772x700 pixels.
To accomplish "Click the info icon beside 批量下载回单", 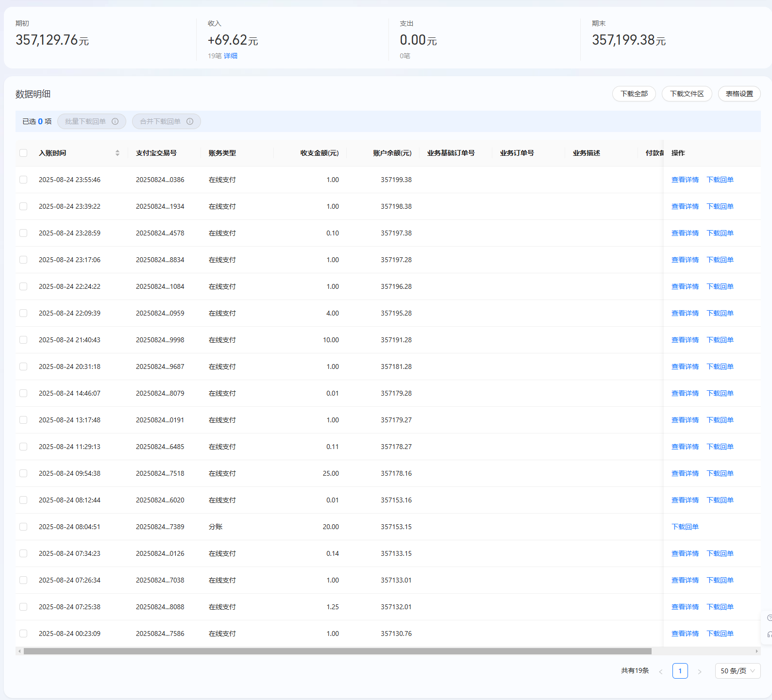I will click(115, 121).
